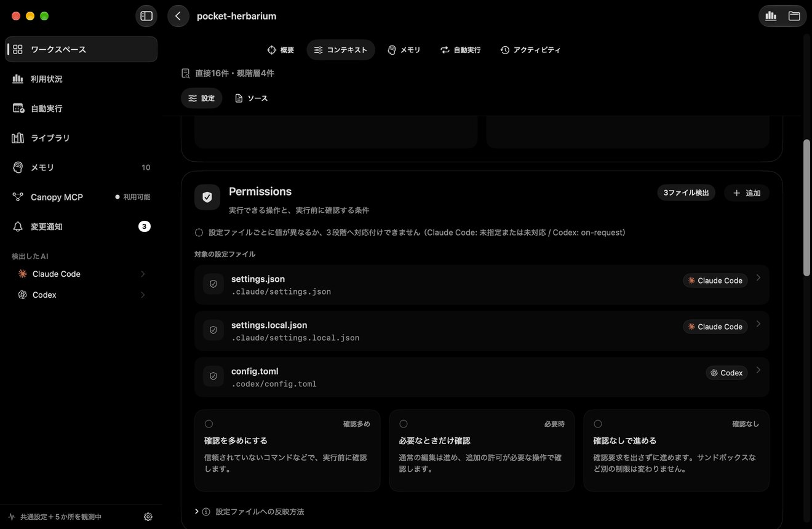Open settings gear at sidebar bottom

148,517
